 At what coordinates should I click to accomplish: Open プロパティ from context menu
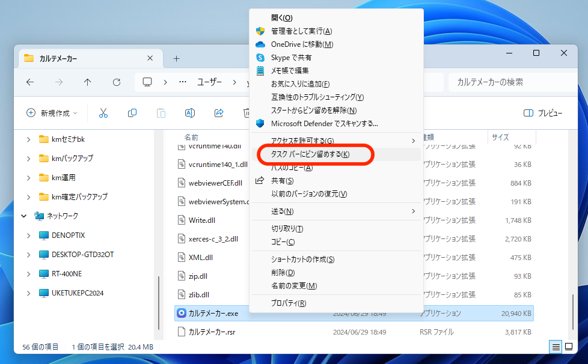[289, 303]
